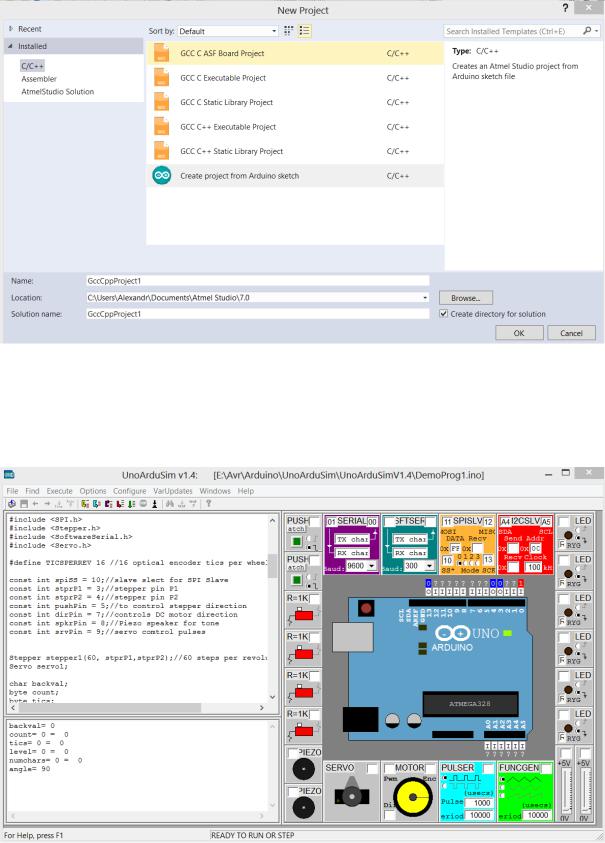
Task: Select third waveform radio in FUNCGEN
Action: point(502,796)
